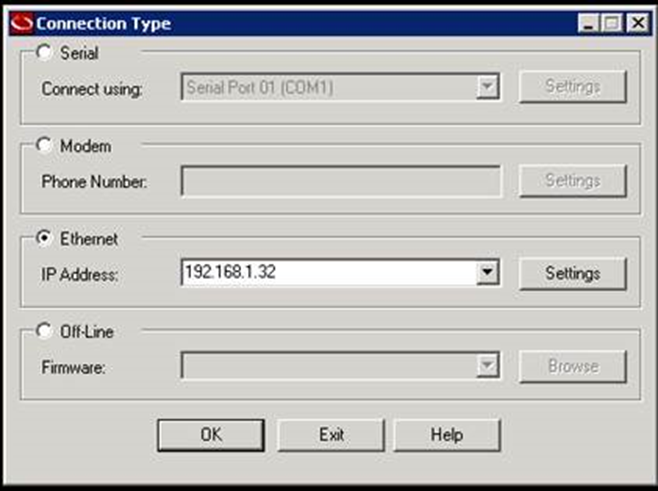Expand the IP Address dropdown arrow
Viewport: 658px width, 491px height.
[487, 272]
